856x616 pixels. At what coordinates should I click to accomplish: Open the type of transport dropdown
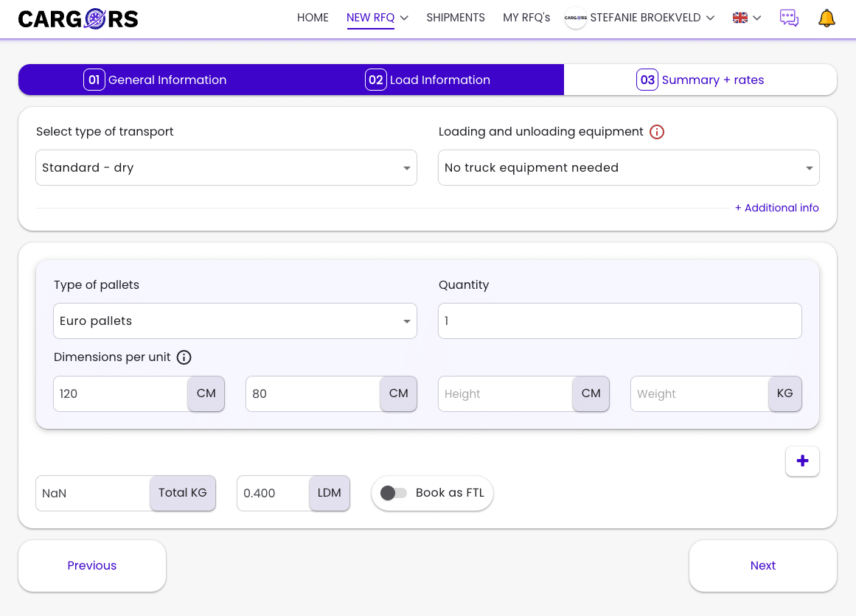pos(226,168)
